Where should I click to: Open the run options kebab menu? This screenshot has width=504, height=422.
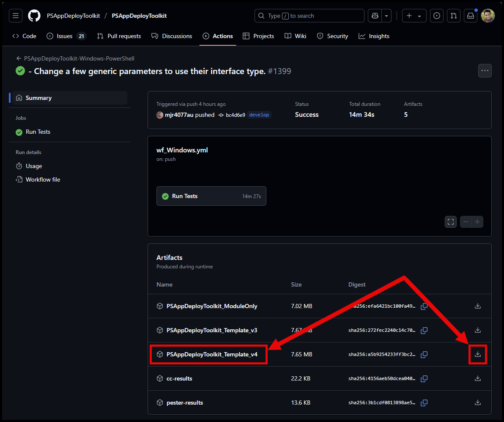click(485, 71)
